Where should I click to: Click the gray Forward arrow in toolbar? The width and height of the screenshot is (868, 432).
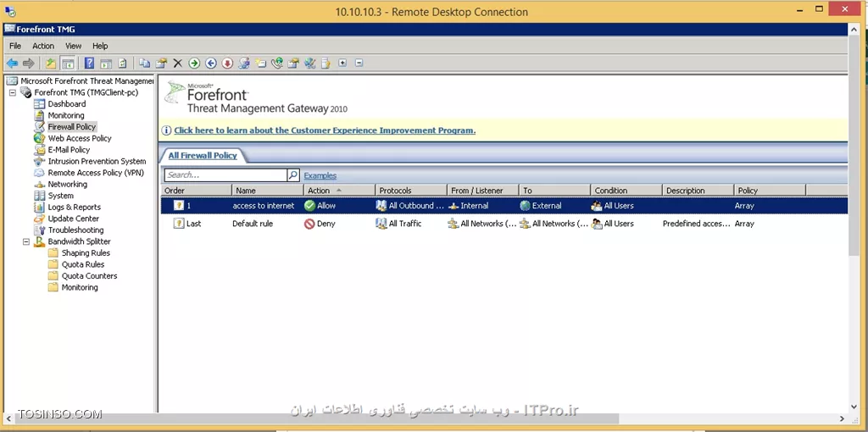tap(28, 63)
